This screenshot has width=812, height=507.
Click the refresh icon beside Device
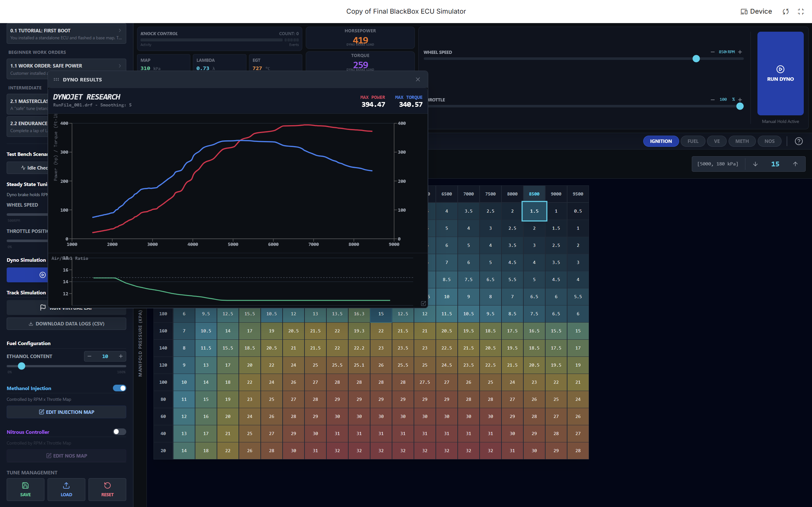(x=785, y=11)
